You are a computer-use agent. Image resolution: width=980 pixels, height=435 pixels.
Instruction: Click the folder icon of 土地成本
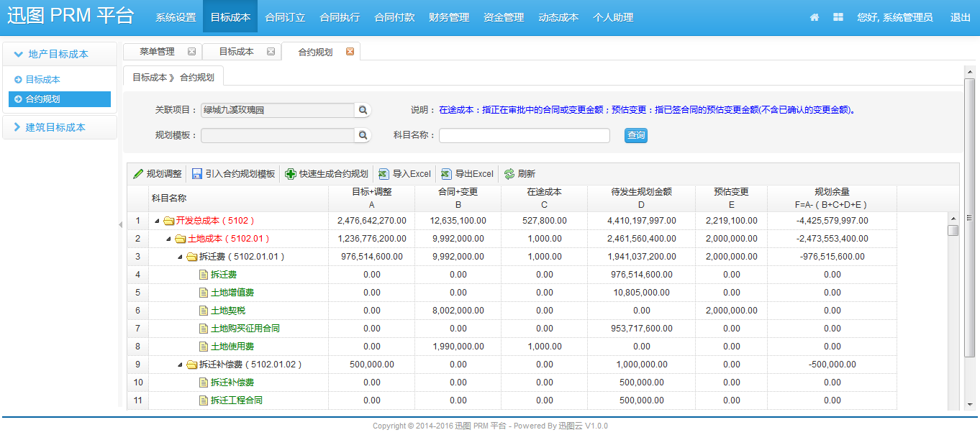pos(181,239)
